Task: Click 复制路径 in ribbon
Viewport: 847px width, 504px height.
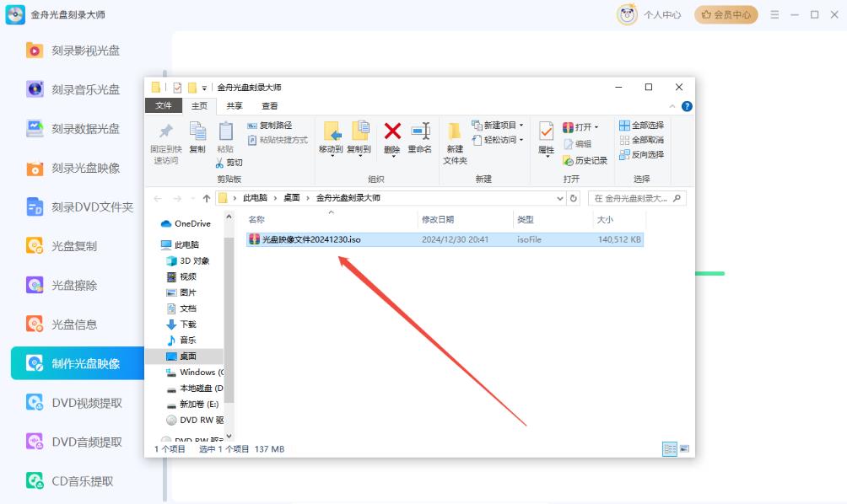Action: [x=270, y=126]
